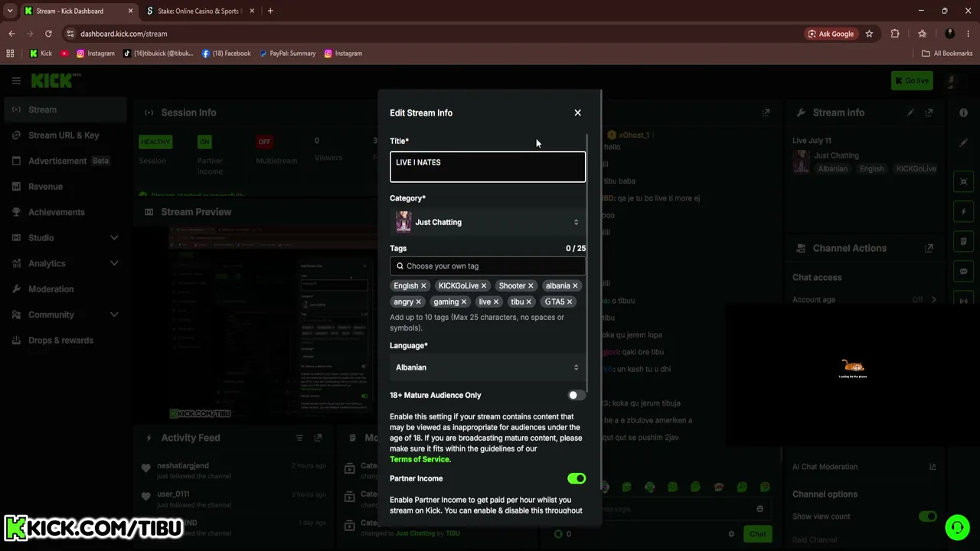The width and height of the screenshot is (980, 551).
Task: Open the TikTok tibukick bookmark
Action: pyautogui.click(x=158, y=54)
